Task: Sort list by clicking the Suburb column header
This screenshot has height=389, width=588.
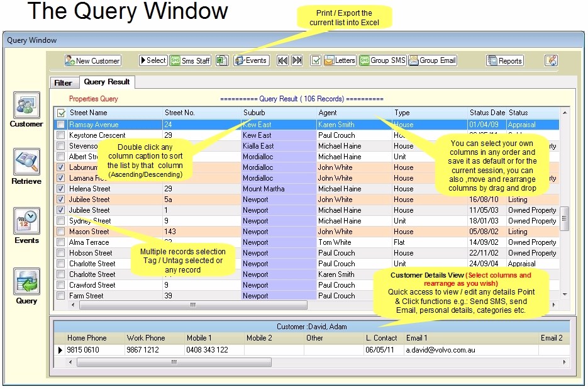Action: (x=255, y=113)
